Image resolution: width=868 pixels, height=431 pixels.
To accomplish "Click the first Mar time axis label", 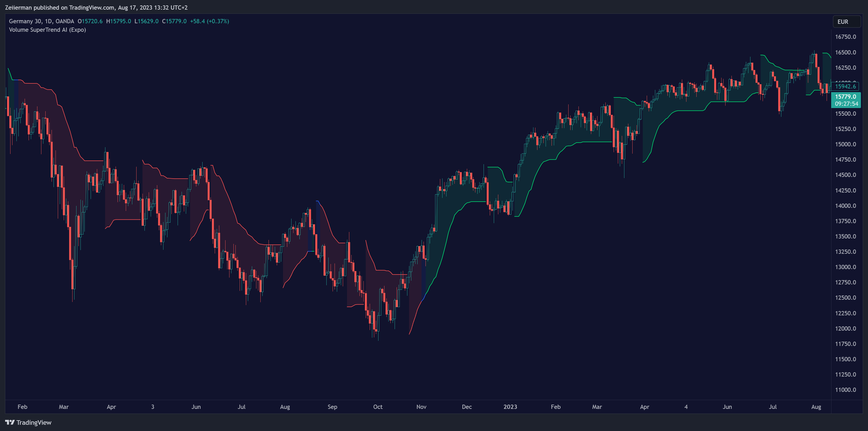I will click(x=64, y=407).
